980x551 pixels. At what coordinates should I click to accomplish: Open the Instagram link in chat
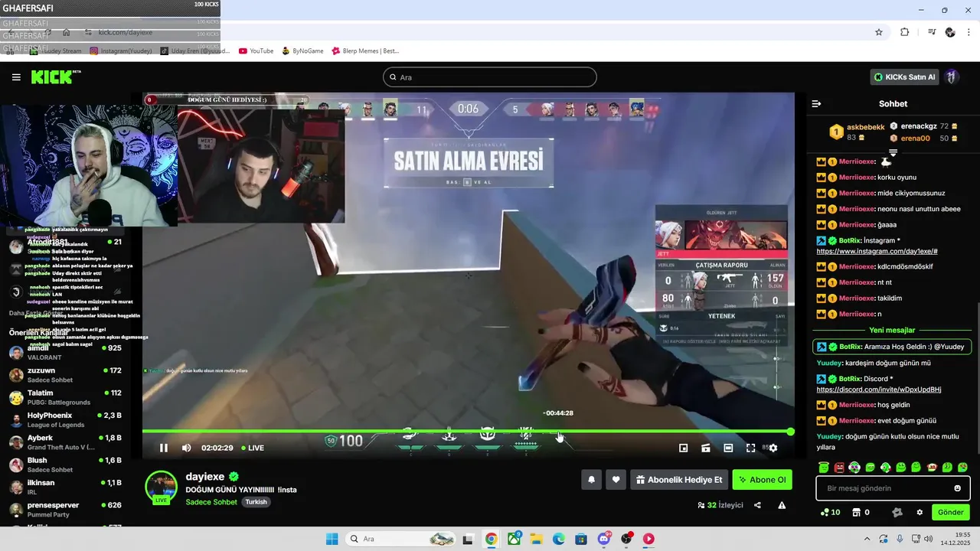tap(877, 251)
